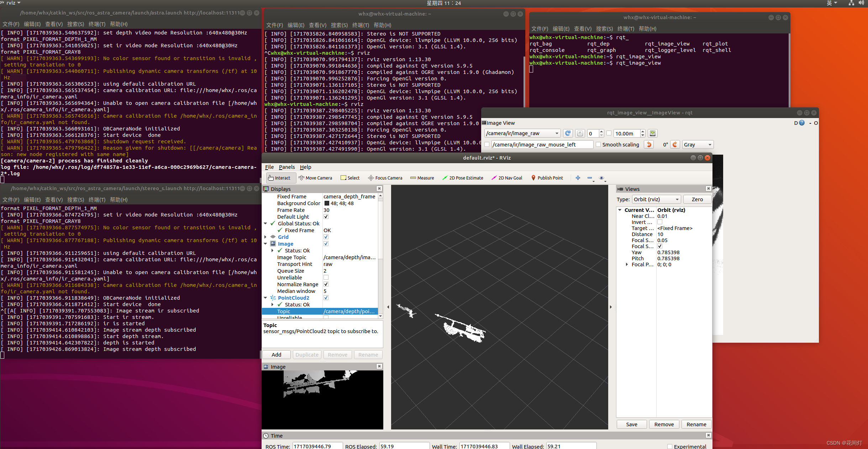Choose the 2D Nav Goal tool

[x=507, y=178]
